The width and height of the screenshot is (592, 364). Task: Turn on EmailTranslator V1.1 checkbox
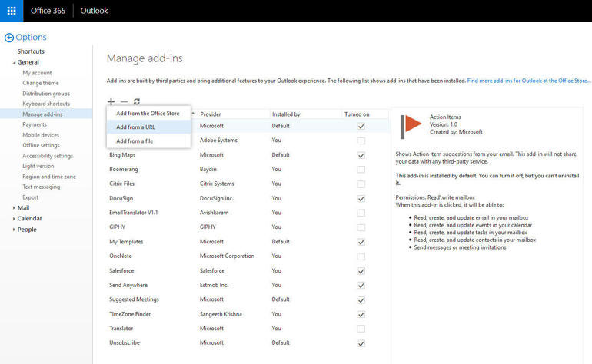(x=361, y=213)
